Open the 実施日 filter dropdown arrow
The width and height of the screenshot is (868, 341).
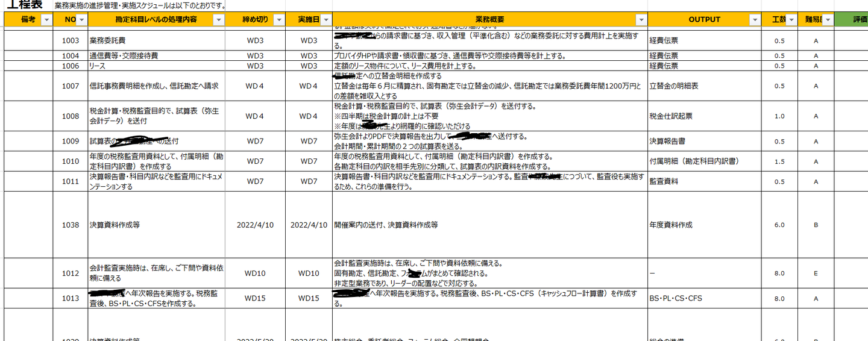pyautogui.click(x=325, y=20)
